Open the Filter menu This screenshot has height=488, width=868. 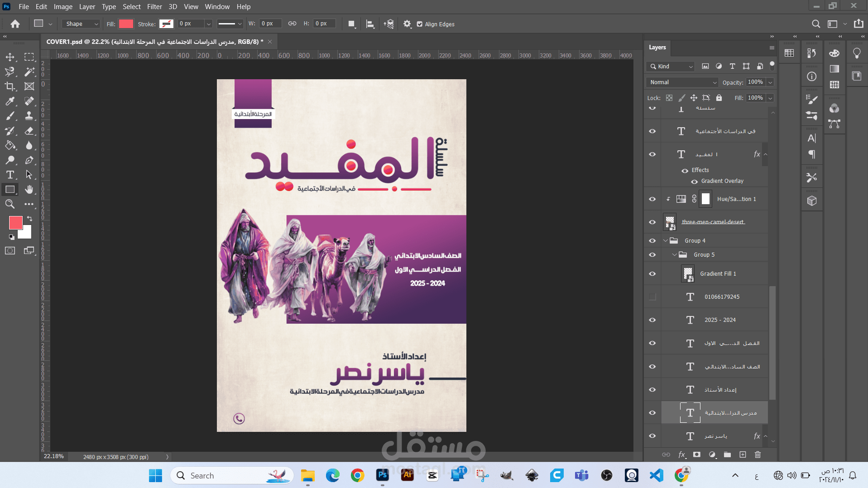pyautogui.click(x=154, y=6)
